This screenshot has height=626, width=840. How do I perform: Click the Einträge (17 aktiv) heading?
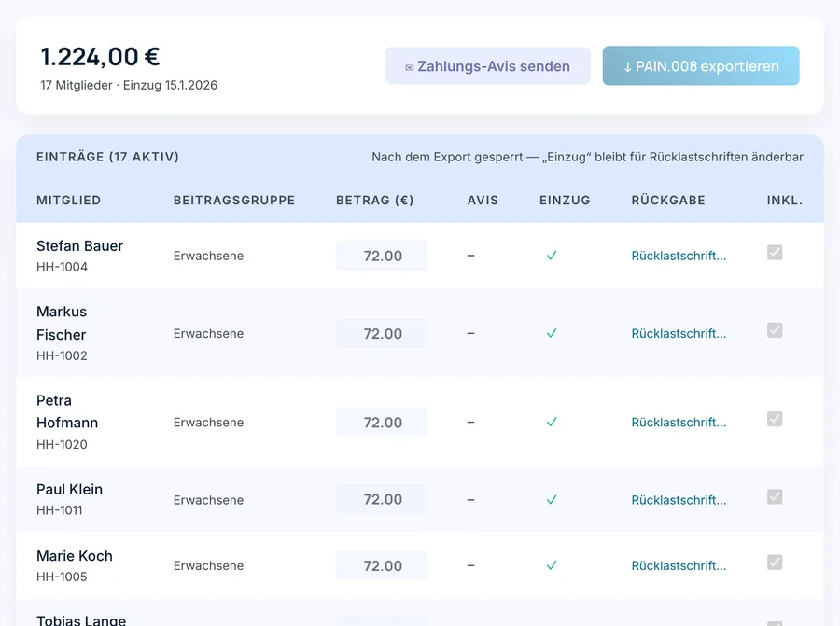[107, 157]
